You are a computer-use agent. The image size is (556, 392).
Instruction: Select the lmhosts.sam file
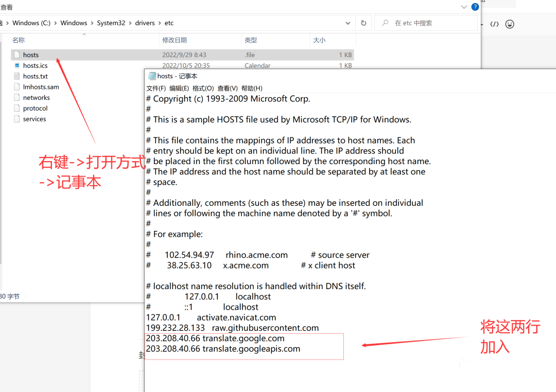click(x=41, y=87)
